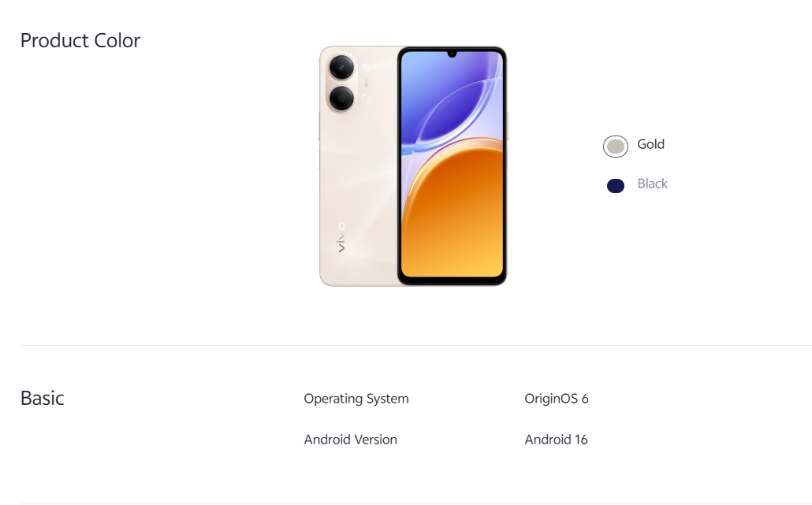
Task: Choose the Black color text label
Action: coord(652,184)
